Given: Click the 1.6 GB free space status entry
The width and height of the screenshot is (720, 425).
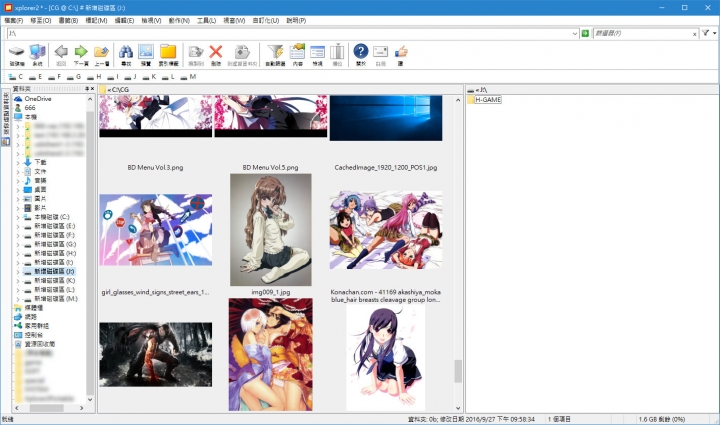Looking at the screenshot, I should tap(662, 419).
